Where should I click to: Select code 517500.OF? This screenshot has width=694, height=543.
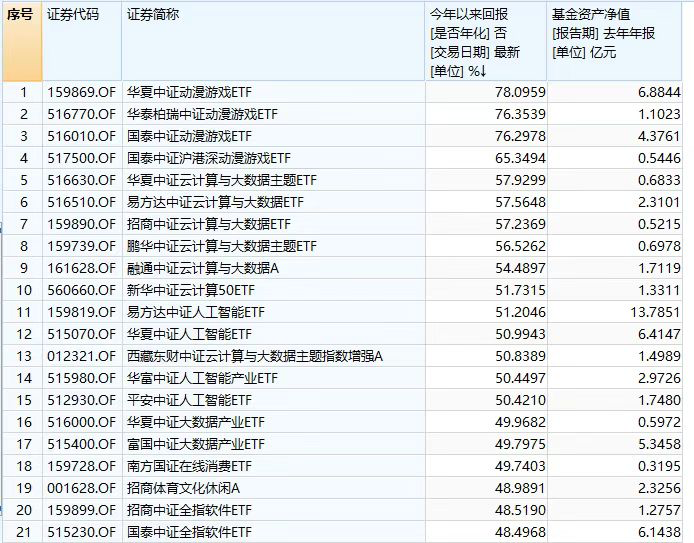[81, 158]
